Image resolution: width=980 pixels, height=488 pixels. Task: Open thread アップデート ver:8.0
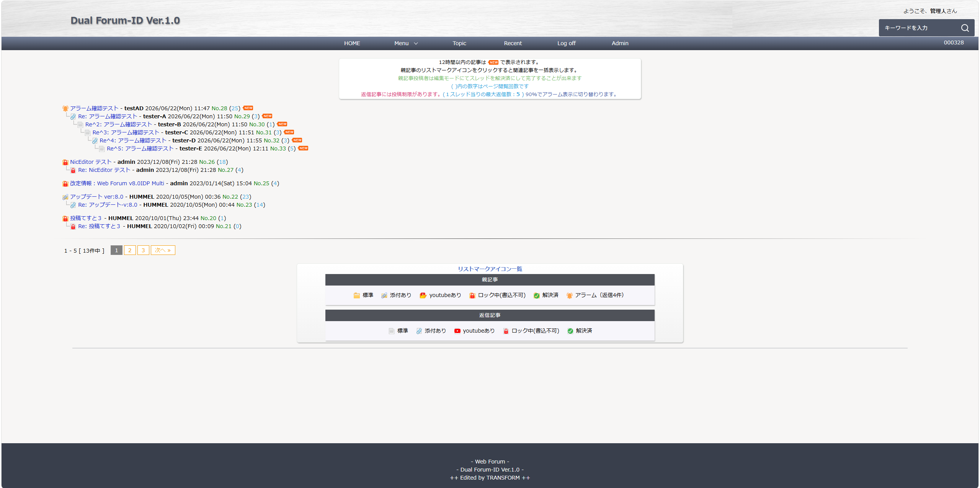[x=97, y=197]
